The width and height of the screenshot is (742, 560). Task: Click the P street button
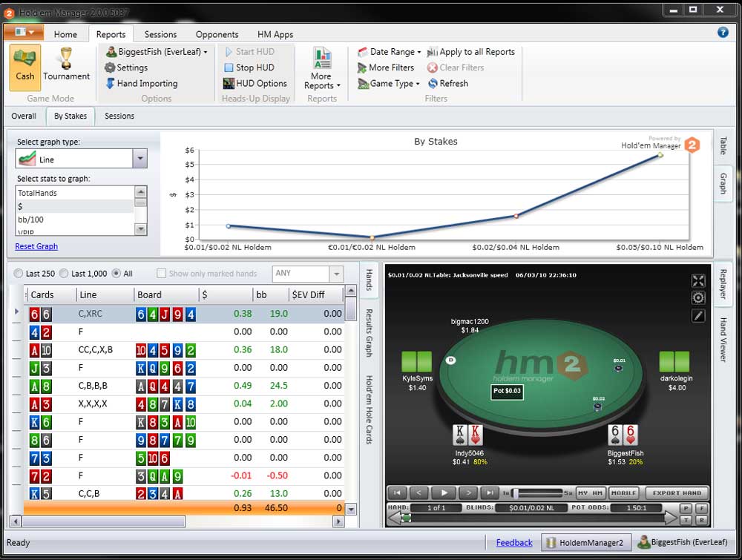point(686,508)
